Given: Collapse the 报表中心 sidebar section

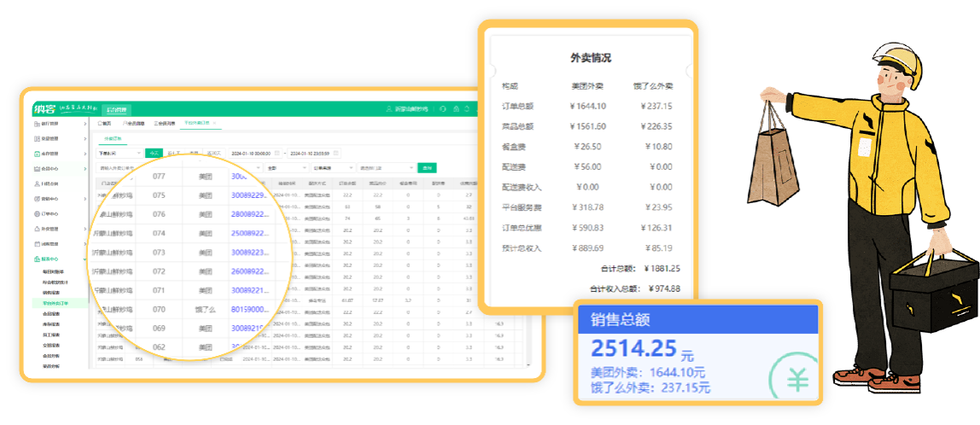Looking at the screenshot, I should click(x=85, y=259).
